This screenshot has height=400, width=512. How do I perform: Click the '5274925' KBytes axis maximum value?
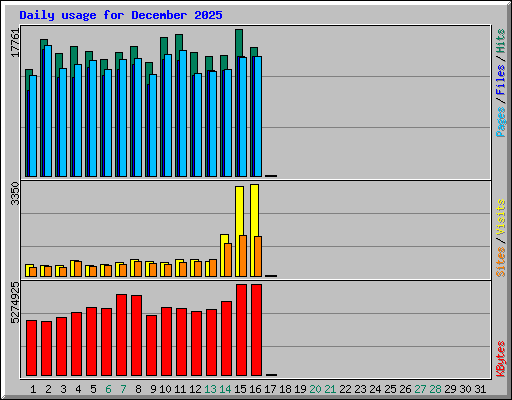(15, 303)
